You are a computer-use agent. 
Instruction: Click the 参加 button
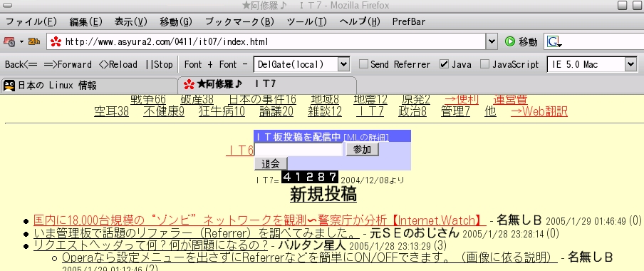(x=362, y=150)
